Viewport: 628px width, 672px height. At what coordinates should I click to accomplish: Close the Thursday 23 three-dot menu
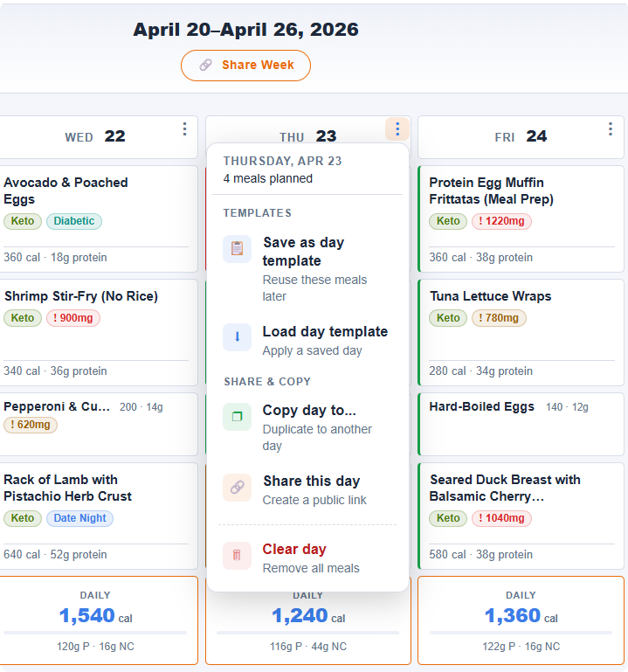tap(397, 129)
